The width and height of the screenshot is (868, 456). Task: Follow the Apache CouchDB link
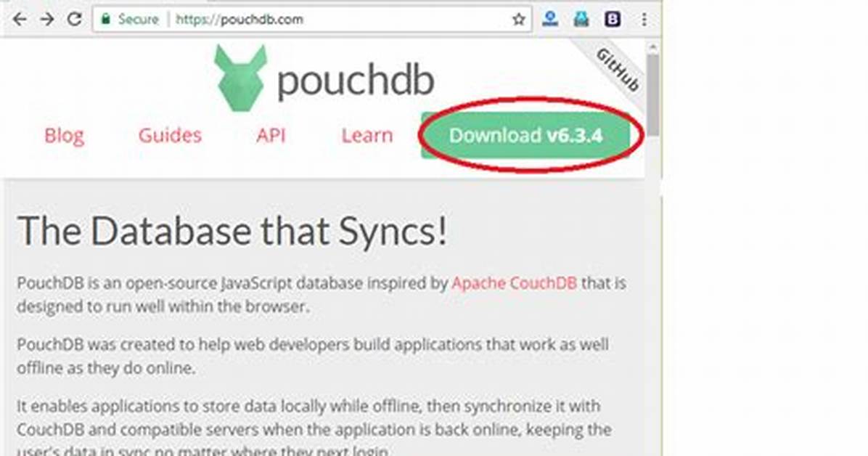[x=515, y=282]
